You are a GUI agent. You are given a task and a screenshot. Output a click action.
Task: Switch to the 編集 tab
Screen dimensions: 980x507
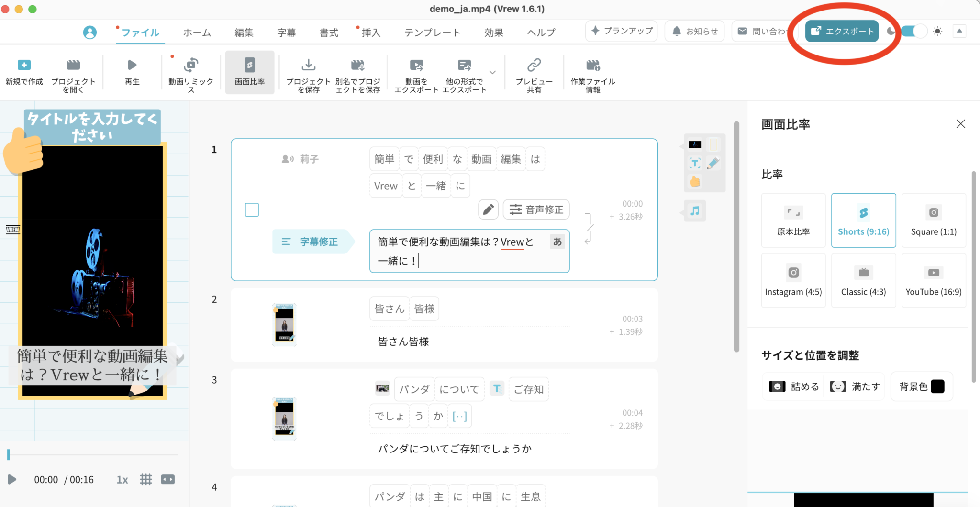pyautogui.click(x=244, y=33)
